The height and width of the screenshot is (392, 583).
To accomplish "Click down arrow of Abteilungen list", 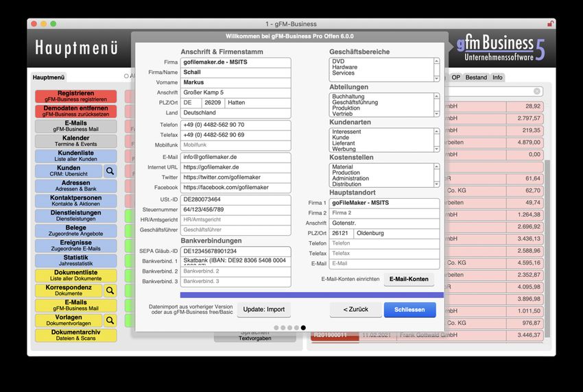I will point(437,114).
